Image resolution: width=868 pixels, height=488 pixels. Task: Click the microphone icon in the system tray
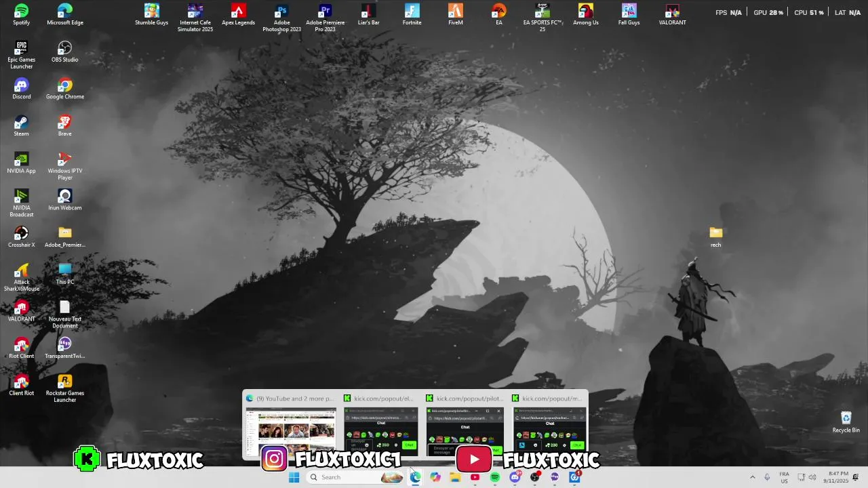coord(767,477)
